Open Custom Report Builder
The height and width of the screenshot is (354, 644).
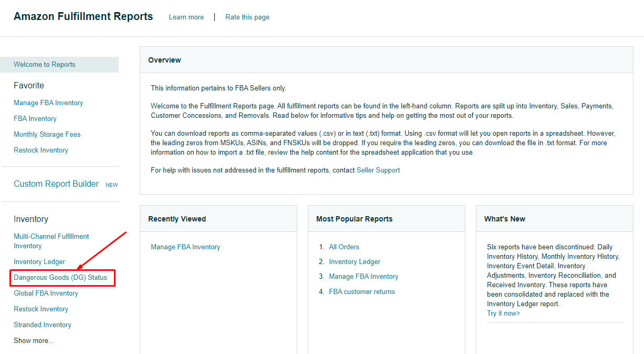coord(56,184)
